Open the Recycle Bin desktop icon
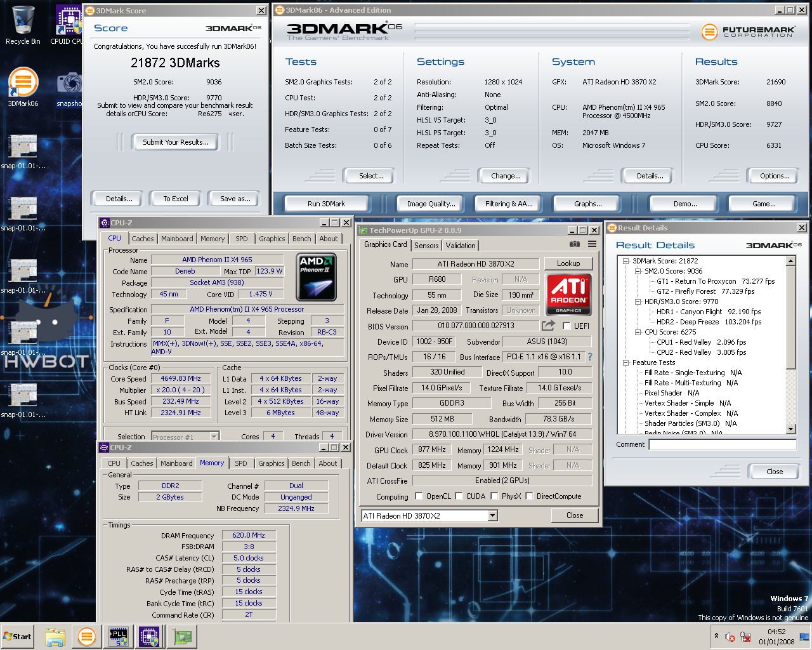The width and height of the screenshot is (812, 650). pyautogui.click(x=23, y=25)
